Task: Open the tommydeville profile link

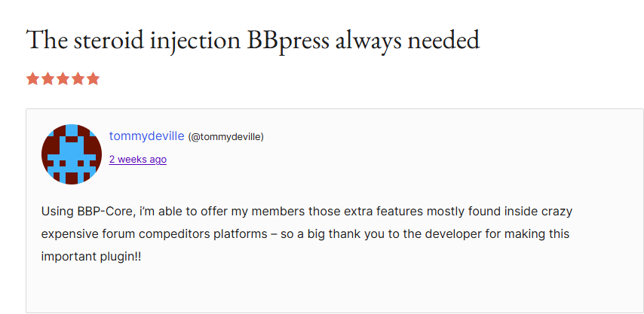Action: click(x=146, y=136)
